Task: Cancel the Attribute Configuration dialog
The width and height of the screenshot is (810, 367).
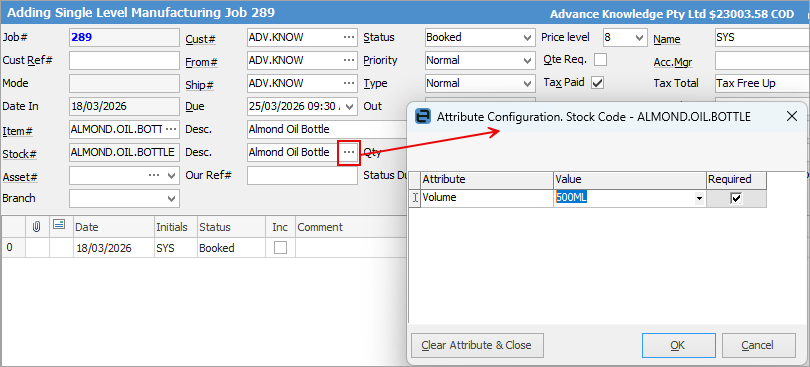Action: [x=758, y=345]
